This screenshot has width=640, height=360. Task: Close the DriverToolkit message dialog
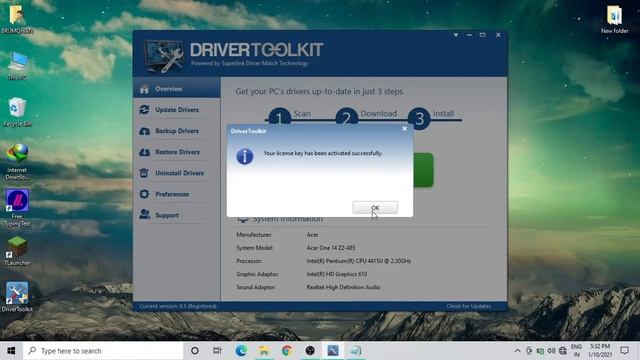point(404,129)
